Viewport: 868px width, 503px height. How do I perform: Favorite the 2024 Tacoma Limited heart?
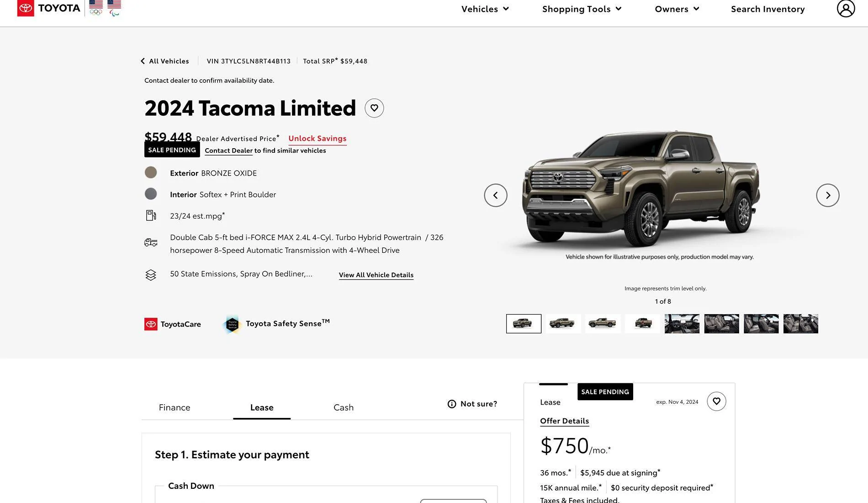click(x=374, y=108)
